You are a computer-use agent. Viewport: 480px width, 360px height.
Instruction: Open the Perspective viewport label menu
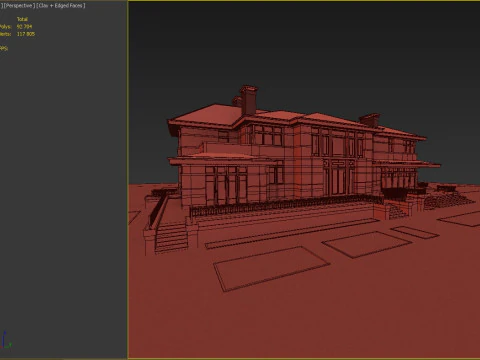[x=18, y=6]
